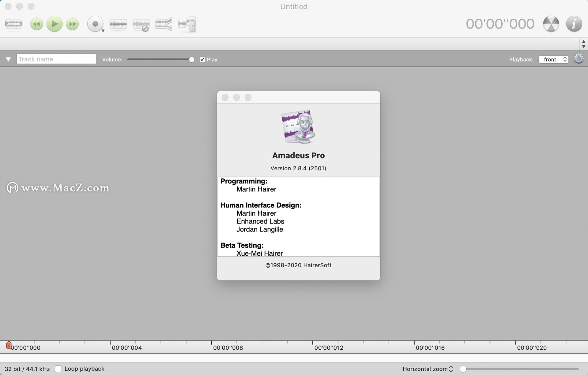Click the Horizontal zoom stepper arrows
Viewport: 588px width, 375px height.
point(451,369)
